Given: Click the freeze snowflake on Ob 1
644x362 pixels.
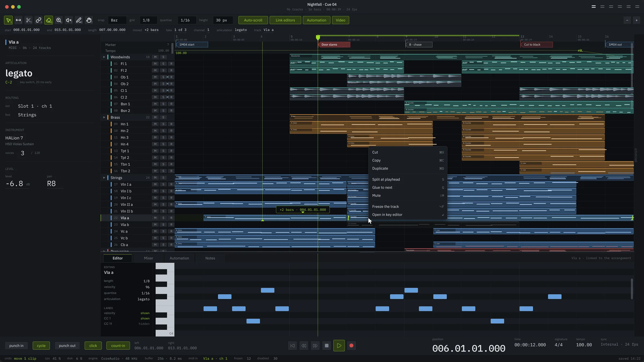Looking at the screenshot, I should [x=167, y=77].
